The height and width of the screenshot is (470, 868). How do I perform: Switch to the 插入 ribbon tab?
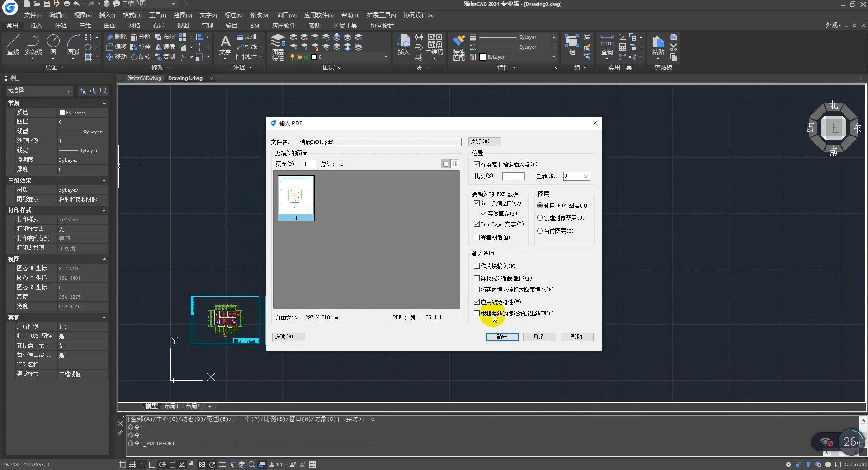36,25
